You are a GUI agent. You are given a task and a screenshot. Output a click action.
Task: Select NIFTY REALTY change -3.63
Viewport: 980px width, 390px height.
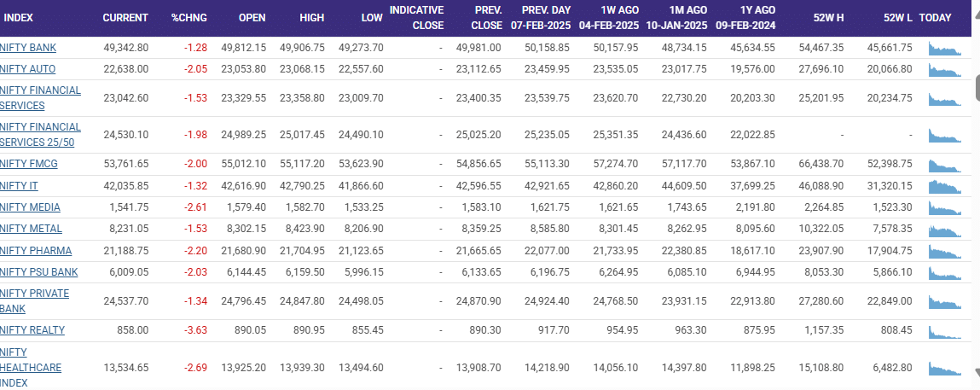195,330
